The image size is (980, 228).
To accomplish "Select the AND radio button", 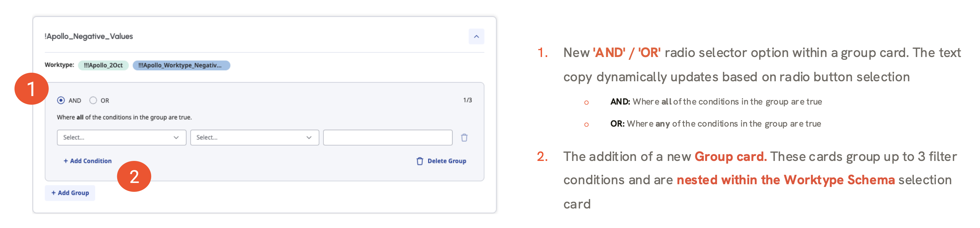I will (61, 100).
